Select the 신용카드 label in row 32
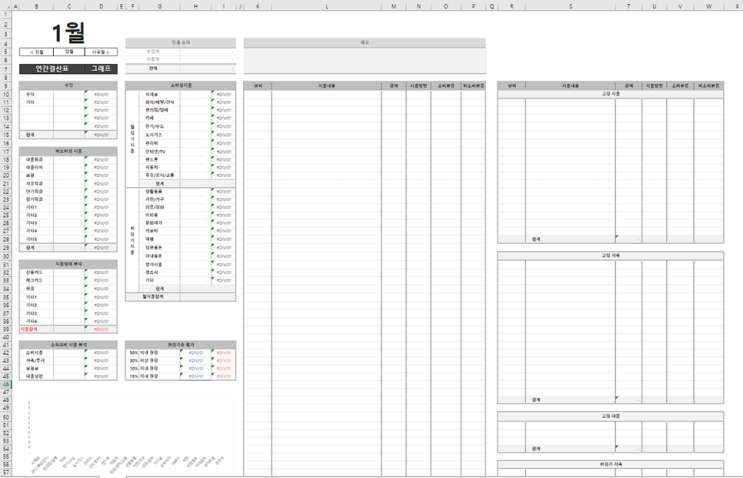 (x=34, y=273)
